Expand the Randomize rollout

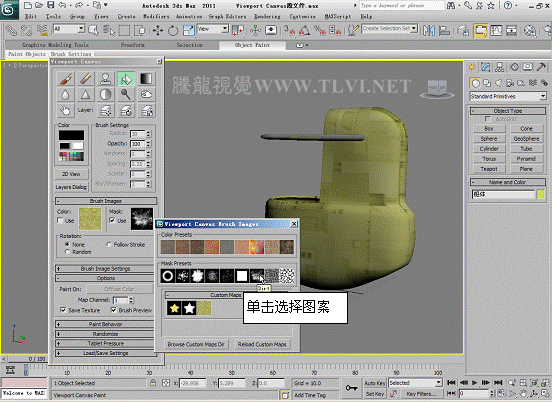coord(106,334)
